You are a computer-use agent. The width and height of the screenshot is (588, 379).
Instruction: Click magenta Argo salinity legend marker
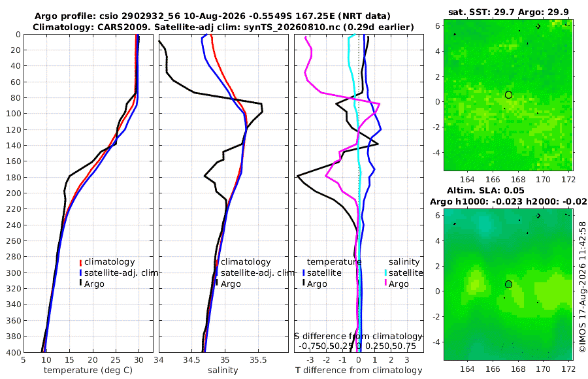pos(385,284)
